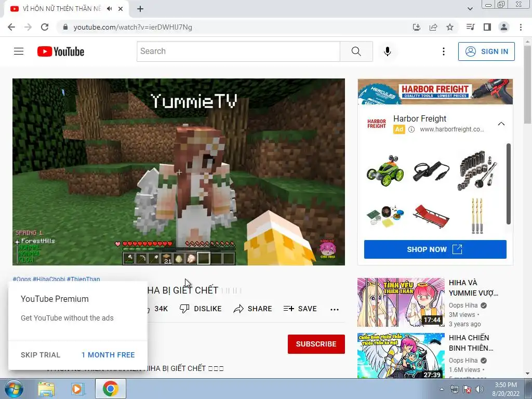Viewport: 532px width, 399px height.
Task: Click SKIP TRIAL in Premium popup
Action: pyautogui.click(x=41, y=355)
